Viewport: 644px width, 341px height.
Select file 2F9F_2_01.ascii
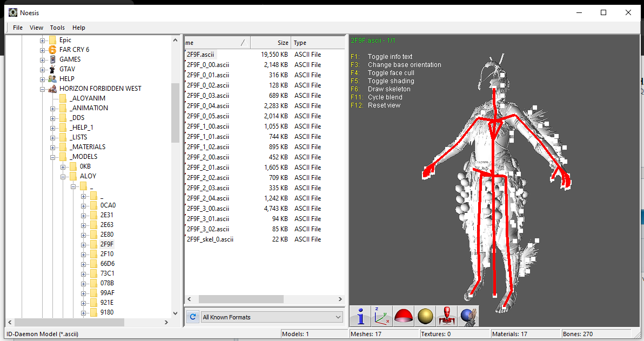208,167
